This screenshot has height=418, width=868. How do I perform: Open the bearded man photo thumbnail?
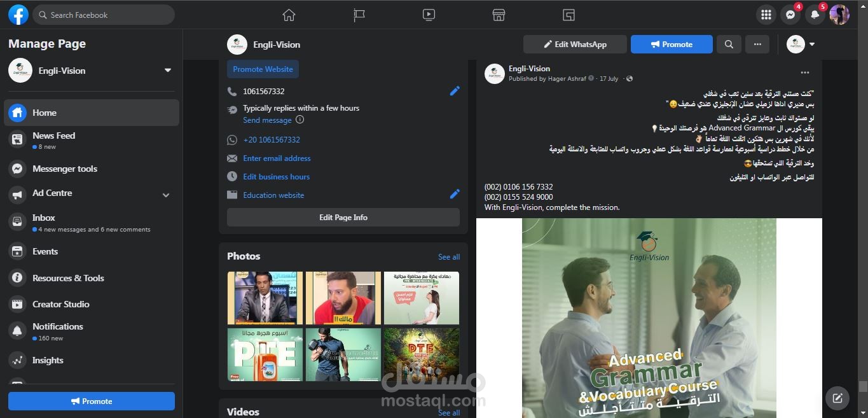pos(343,298)
